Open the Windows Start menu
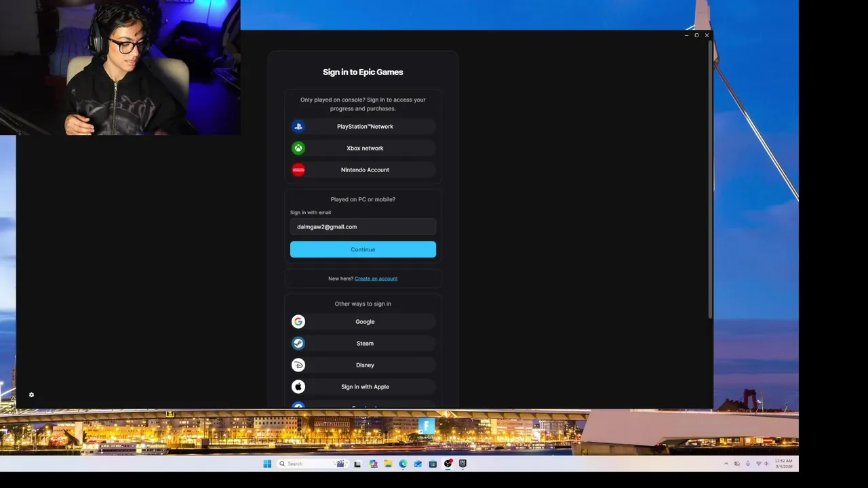Image resolution: width=868 pixels, height=488 pixels. pos(267,464)
